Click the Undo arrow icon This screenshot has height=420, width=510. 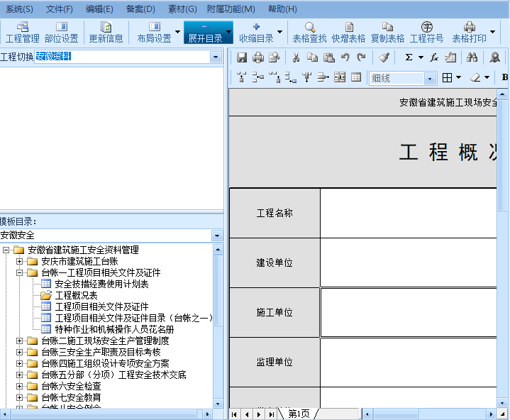pos(345,57)
